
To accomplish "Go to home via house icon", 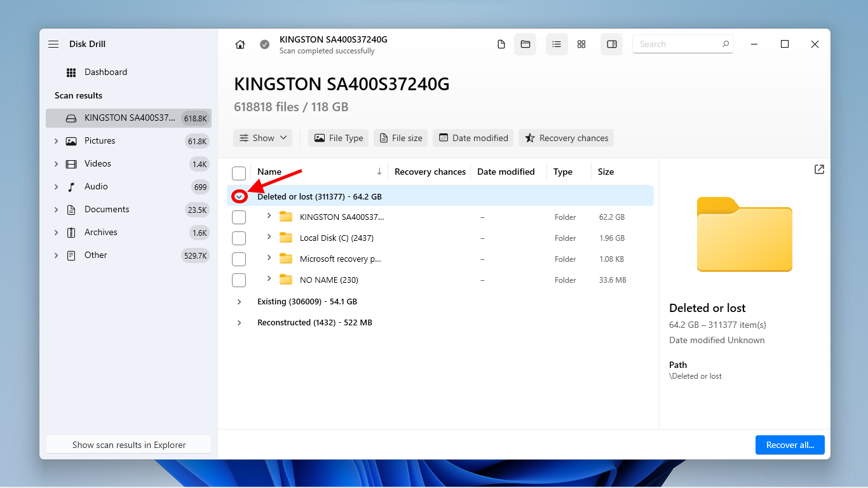I will pyautogui.click(x=240, y=44).
